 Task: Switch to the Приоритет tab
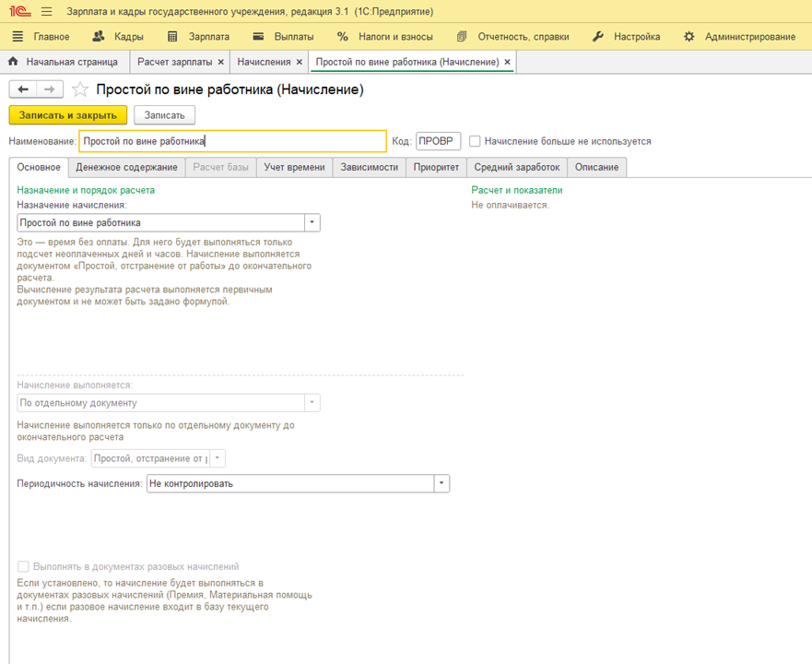436,168
